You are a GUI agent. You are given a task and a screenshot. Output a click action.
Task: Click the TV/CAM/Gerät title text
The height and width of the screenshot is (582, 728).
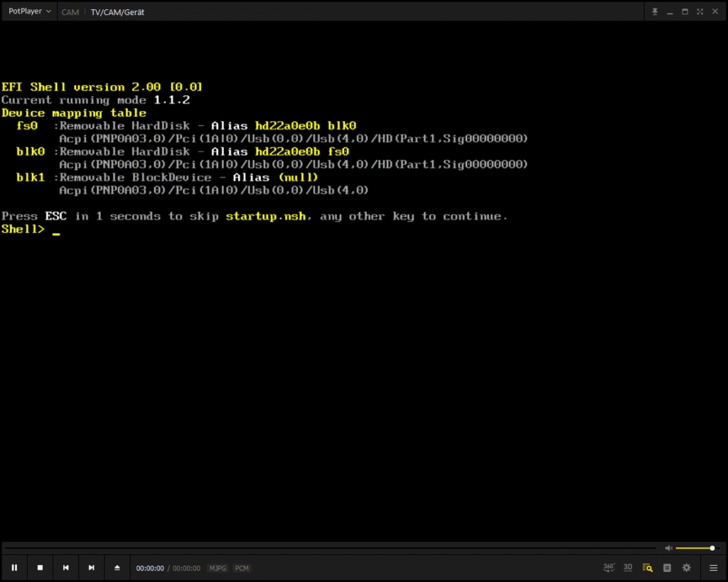[x=117, y=12]
